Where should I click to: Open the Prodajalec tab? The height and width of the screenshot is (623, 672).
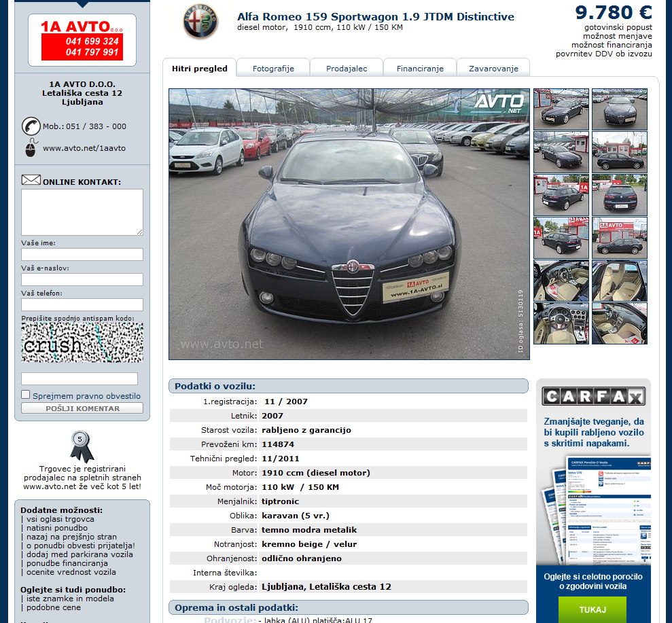click(347, 68)
